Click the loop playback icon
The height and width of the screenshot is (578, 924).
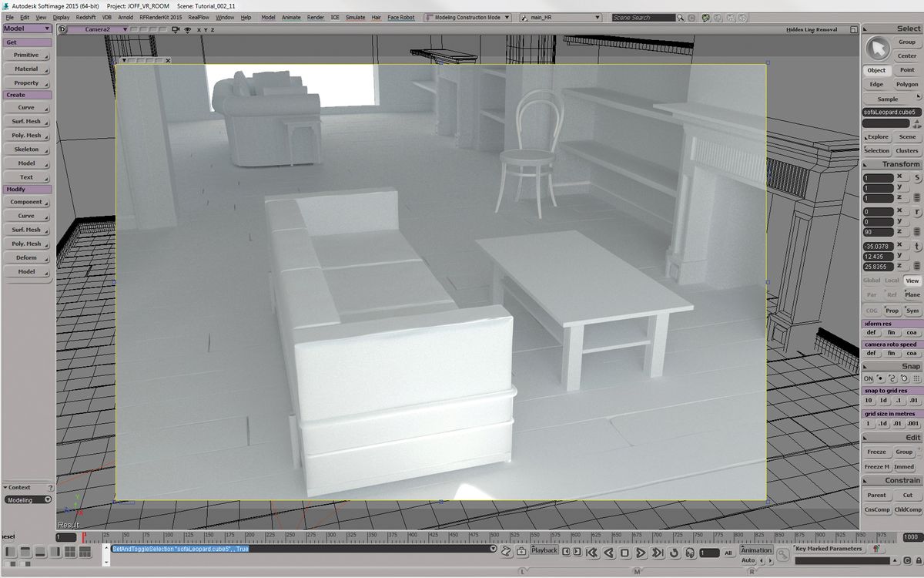coord(675,553)
